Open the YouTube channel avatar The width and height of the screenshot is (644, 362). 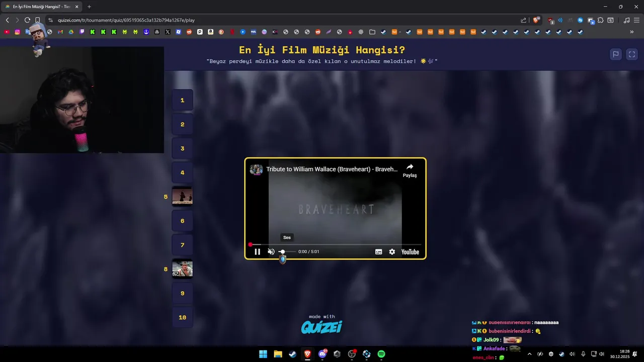(256, 169)
